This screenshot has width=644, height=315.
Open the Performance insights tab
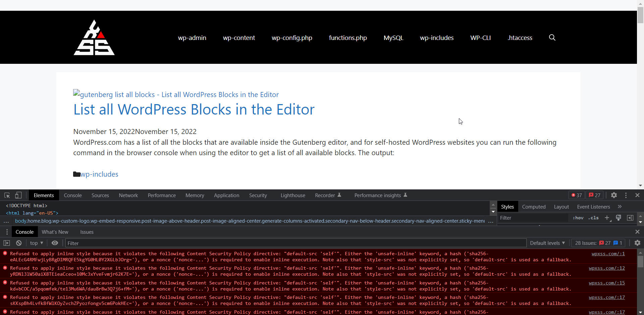coord(381,195)
